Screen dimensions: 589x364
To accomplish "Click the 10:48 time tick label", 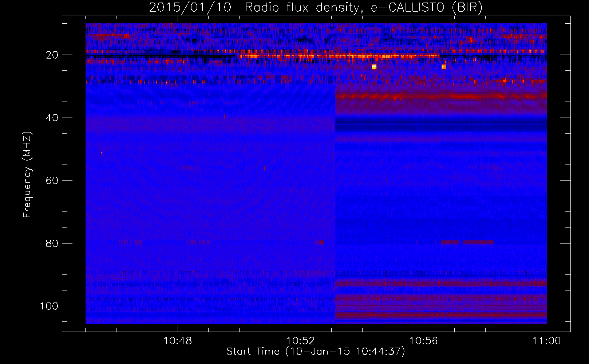I will [178, 341].
